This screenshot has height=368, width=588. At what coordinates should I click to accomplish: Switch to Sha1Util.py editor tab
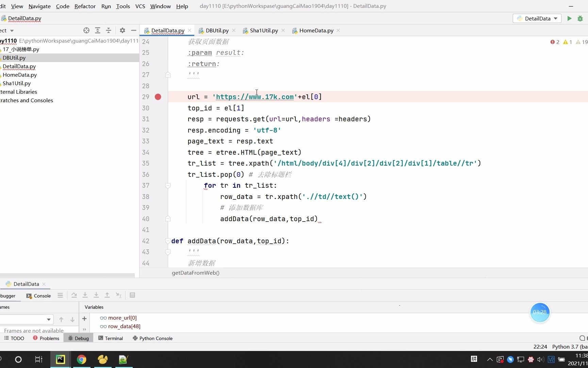coord(264,30)
